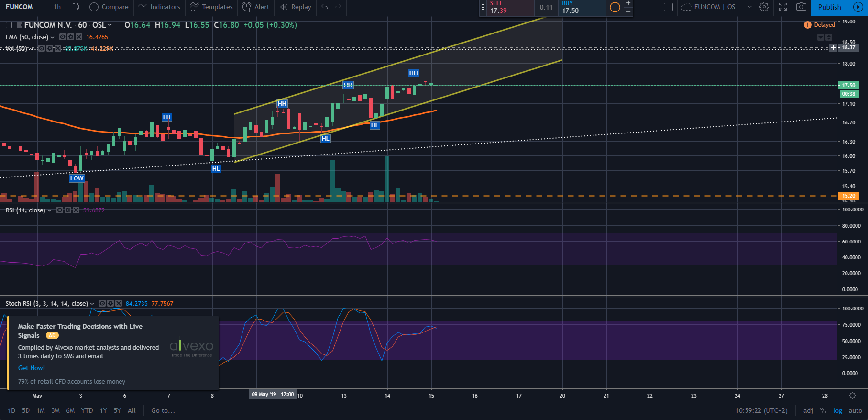Create a new Alert
This screenshot has height=420, width=868.
[256, 7]
